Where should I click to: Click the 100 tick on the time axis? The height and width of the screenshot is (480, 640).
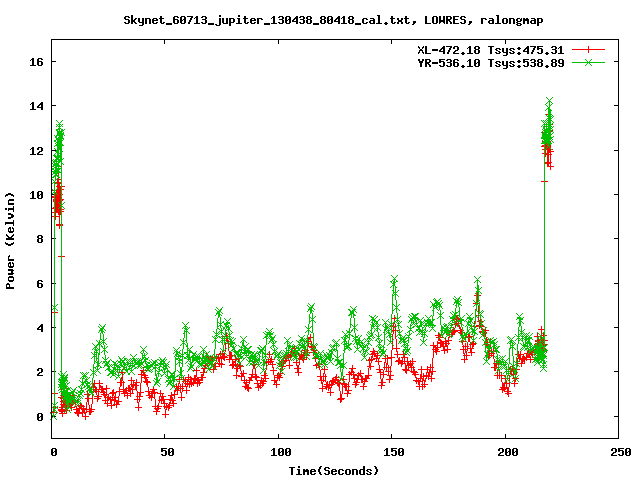tap(279, 452)
